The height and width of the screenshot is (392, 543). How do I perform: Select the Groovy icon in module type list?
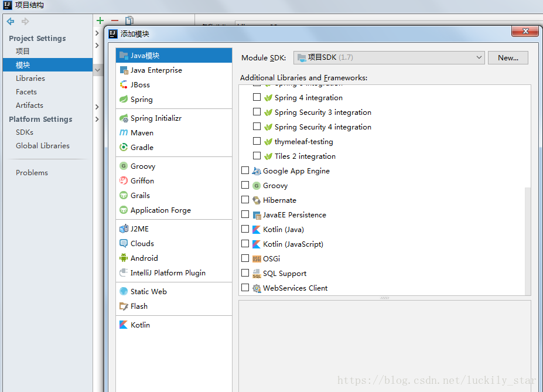[124, 166]
